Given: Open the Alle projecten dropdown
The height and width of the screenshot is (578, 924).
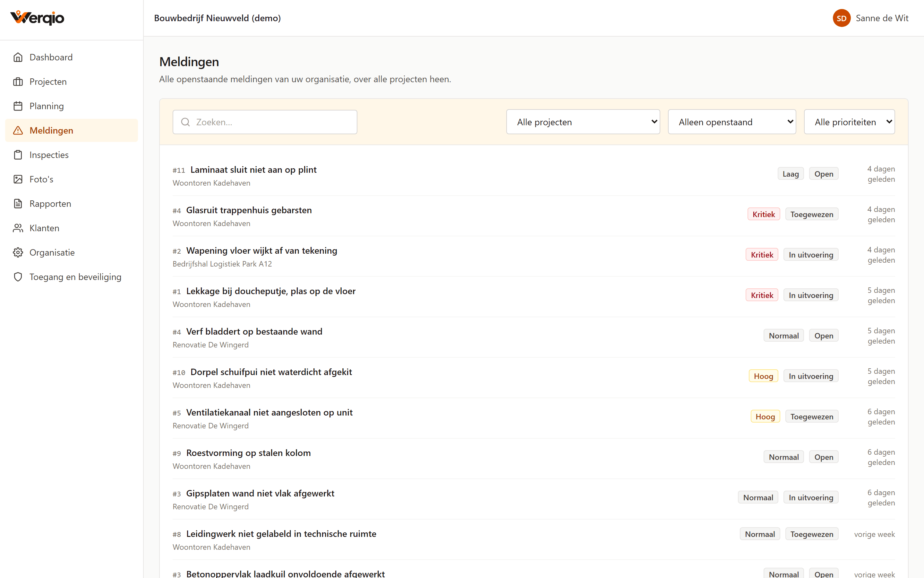Looking at the screenshot, I should tap(583, 122).
